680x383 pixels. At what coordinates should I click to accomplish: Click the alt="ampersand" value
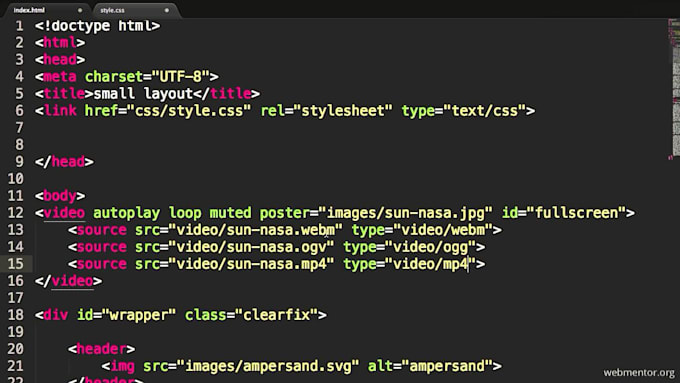click(x=448, y=366)
